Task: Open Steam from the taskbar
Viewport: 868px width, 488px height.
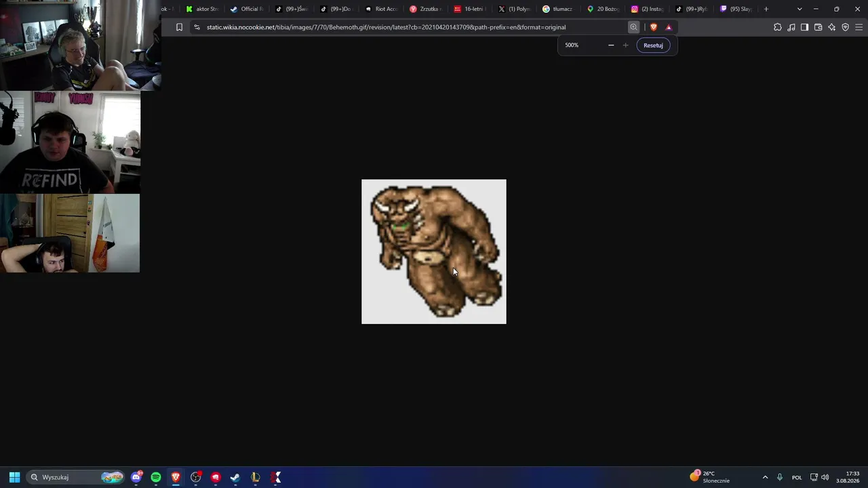Action: [x=235, y=477]
